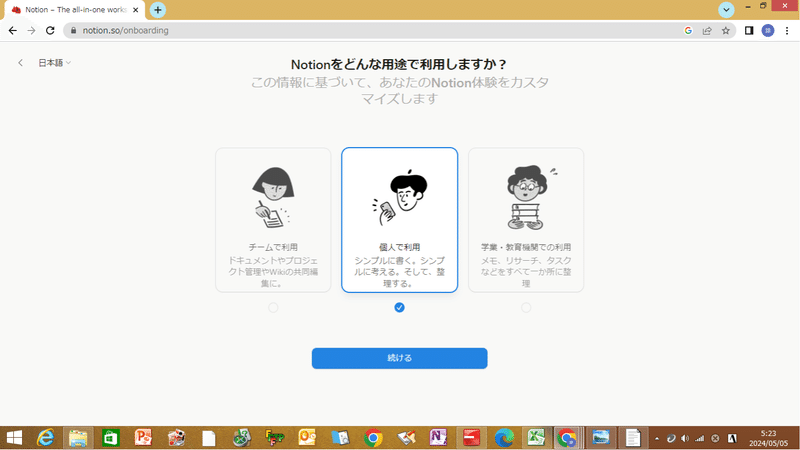The image size is (800, 450).
Task: Open the Windows Store taskbar icon
Action: [110, 438]
